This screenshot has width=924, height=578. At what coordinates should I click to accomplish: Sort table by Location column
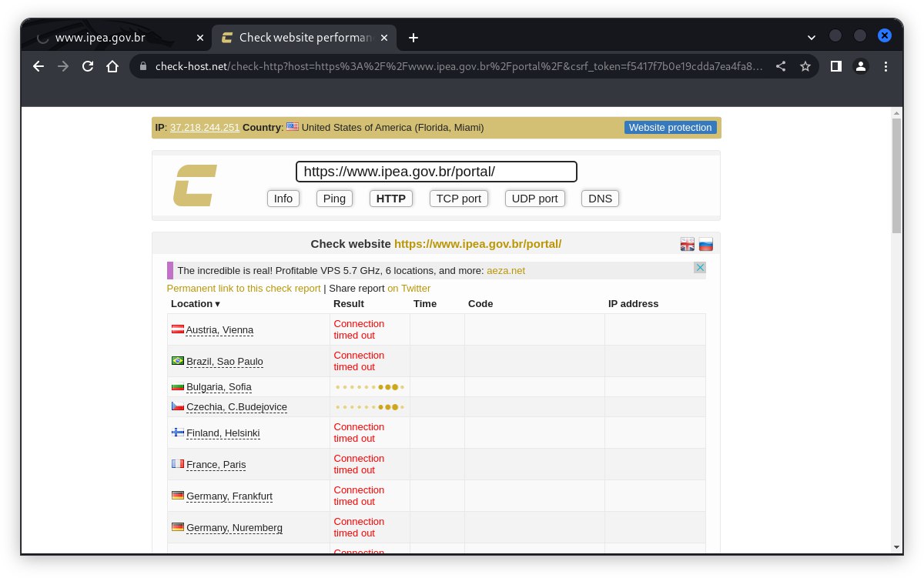[196, 304]
